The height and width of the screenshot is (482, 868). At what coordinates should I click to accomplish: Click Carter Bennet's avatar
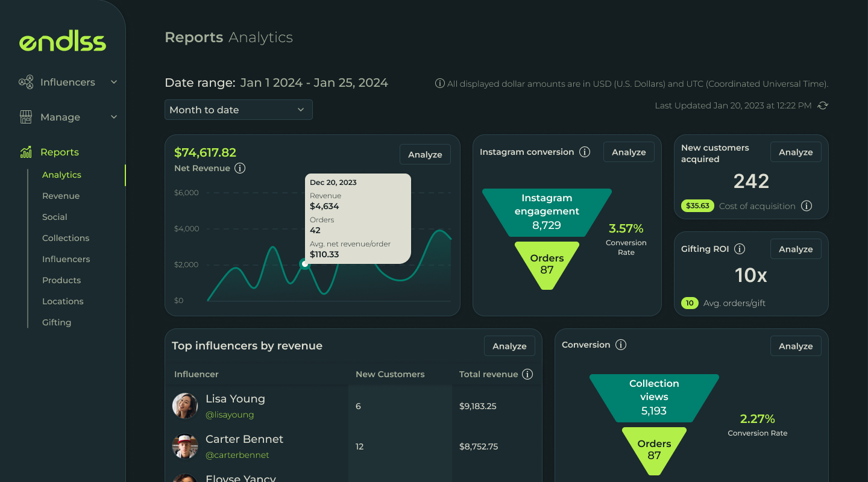click(185, 446)
